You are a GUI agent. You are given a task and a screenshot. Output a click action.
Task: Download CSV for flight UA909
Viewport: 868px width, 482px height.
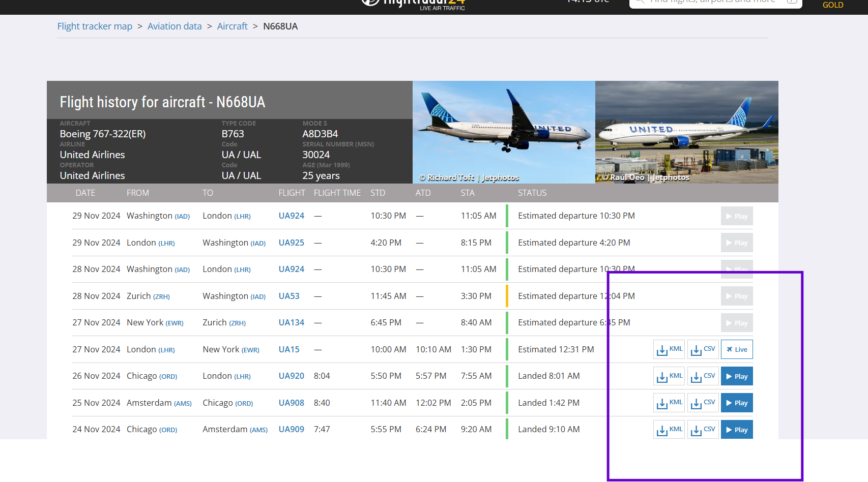click(703, 430)
